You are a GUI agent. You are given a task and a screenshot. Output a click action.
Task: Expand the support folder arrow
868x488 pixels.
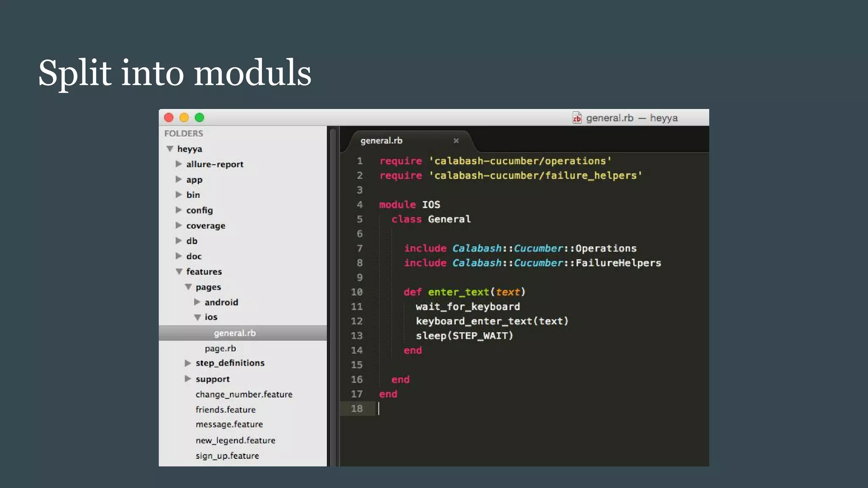pos(188,378)
